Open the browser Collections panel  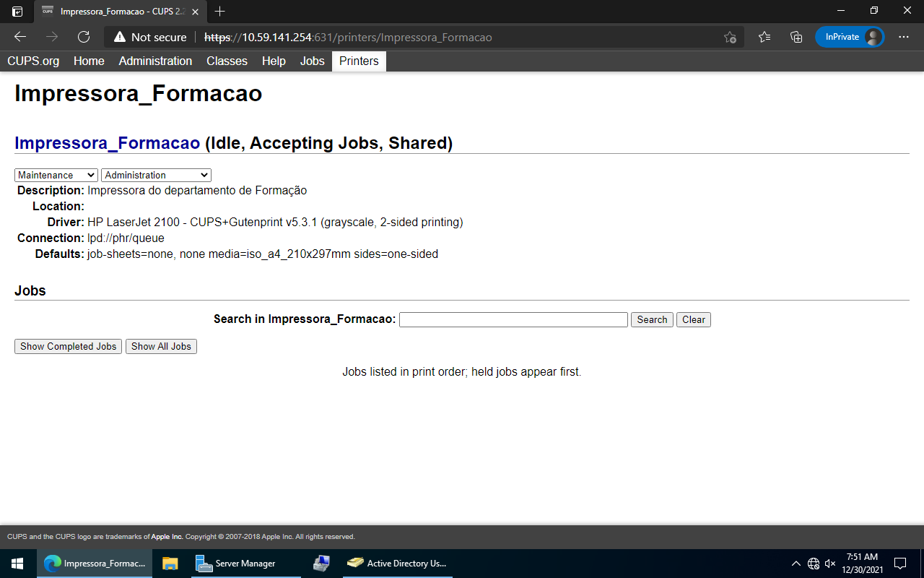[796, 36]
